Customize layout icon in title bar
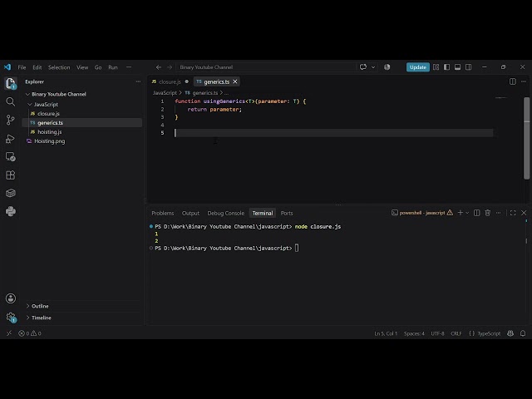Screen dimensions: 532x399 (436, 67)
